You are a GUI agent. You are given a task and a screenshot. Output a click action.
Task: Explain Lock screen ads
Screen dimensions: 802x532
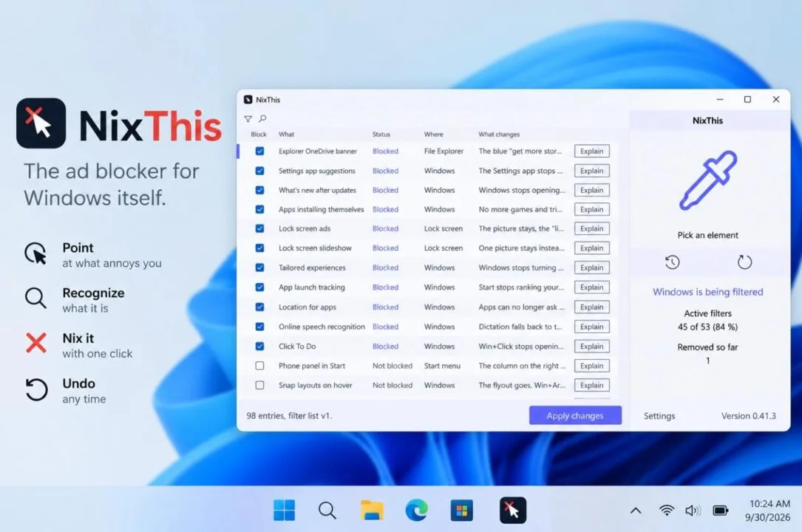click(592, 228)
